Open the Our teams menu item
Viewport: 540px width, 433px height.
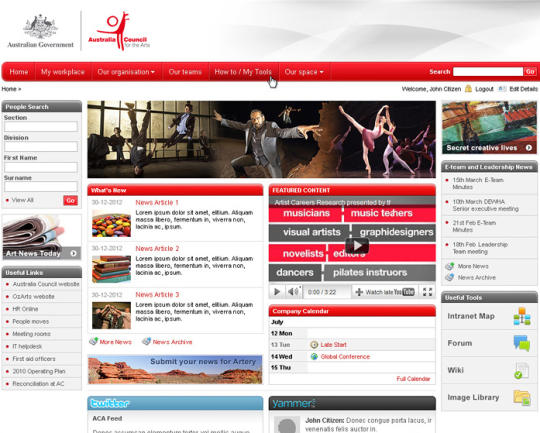[x=185, y=72]
